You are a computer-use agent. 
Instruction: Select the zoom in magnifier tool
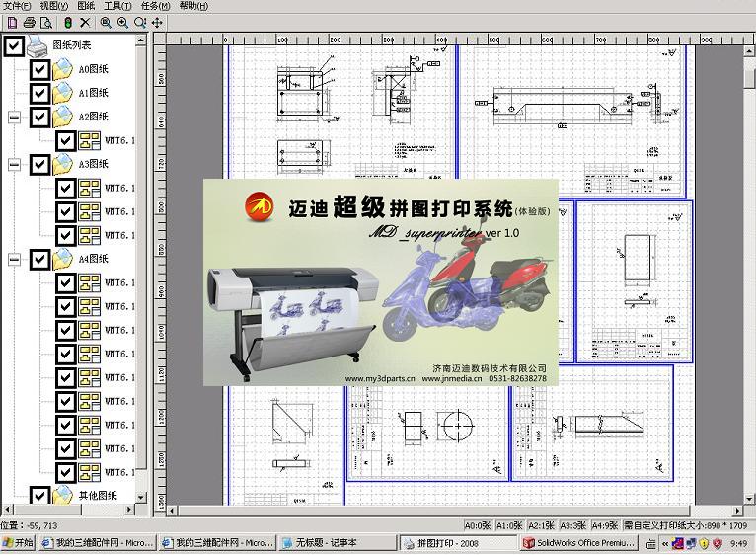(x=122, y=22)
